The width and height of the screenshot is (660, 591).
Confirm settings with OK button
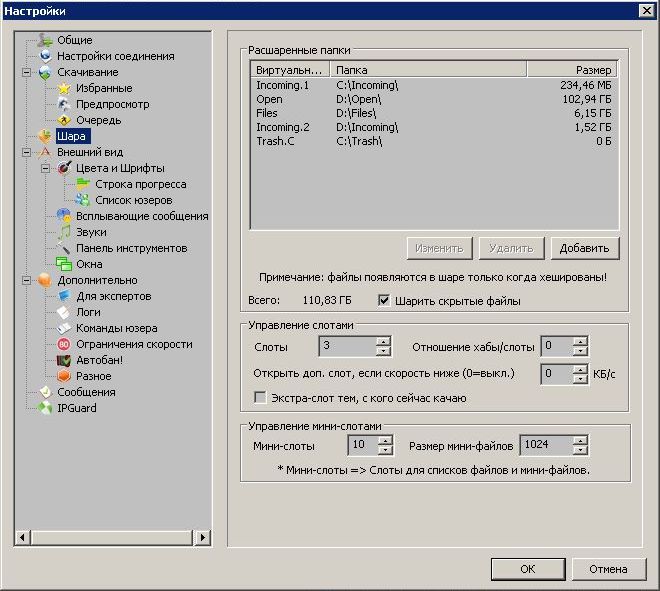pyautogui.click(x=528, y=569)
